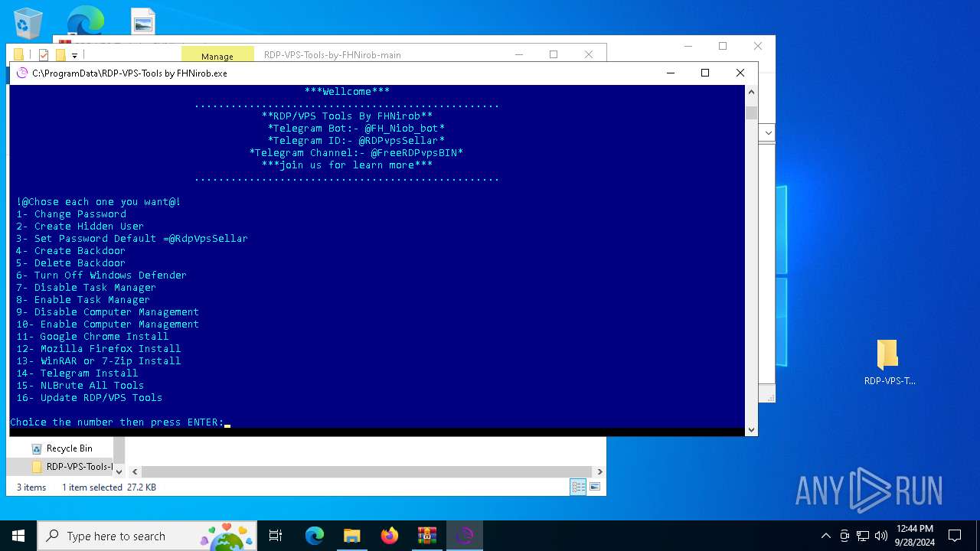The width and height of the screenshot is (980, 551).
Task: Click the Explorer horizontal scrollbar track
Action: click(x=367, y=472)
